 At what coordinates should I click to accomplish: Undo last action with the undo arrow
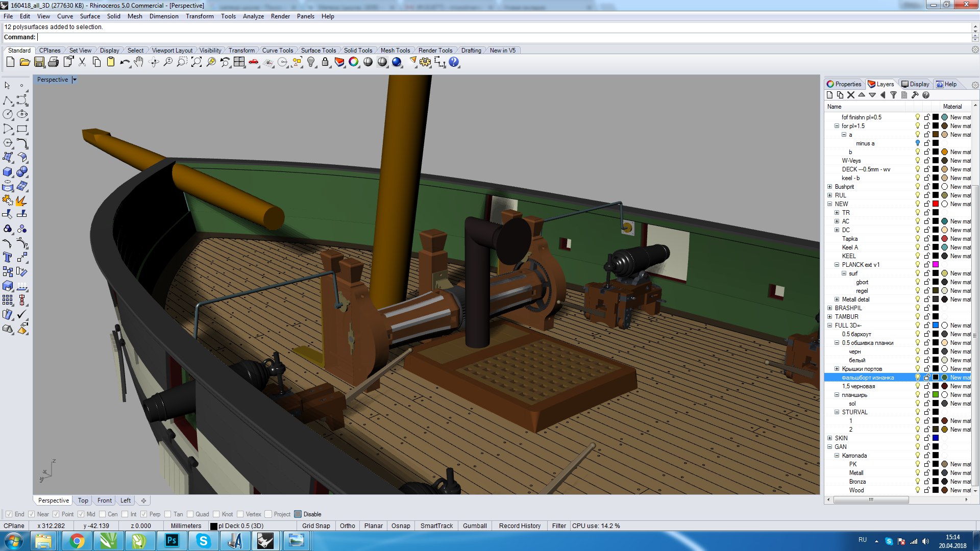click(x=125, y=62)
